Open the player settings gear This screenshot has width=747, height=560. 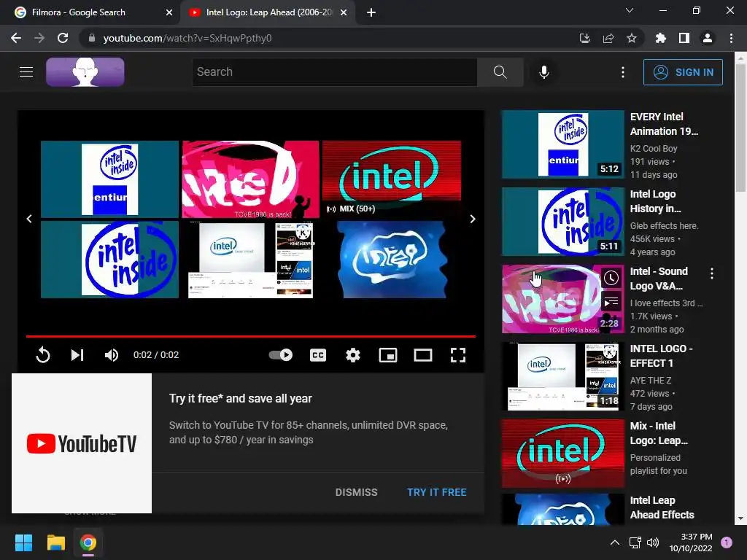click(353, 355)
